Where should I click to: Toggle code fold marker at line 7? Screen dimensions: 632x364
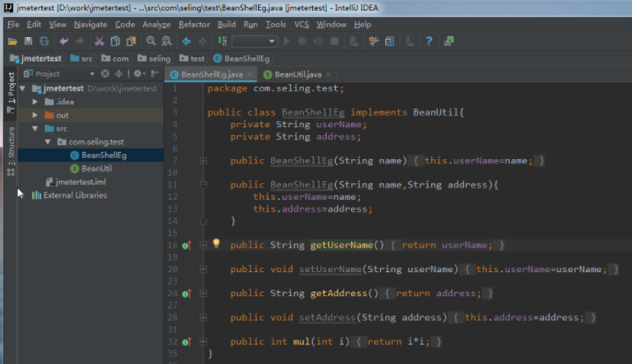click(x=203, y=161)
